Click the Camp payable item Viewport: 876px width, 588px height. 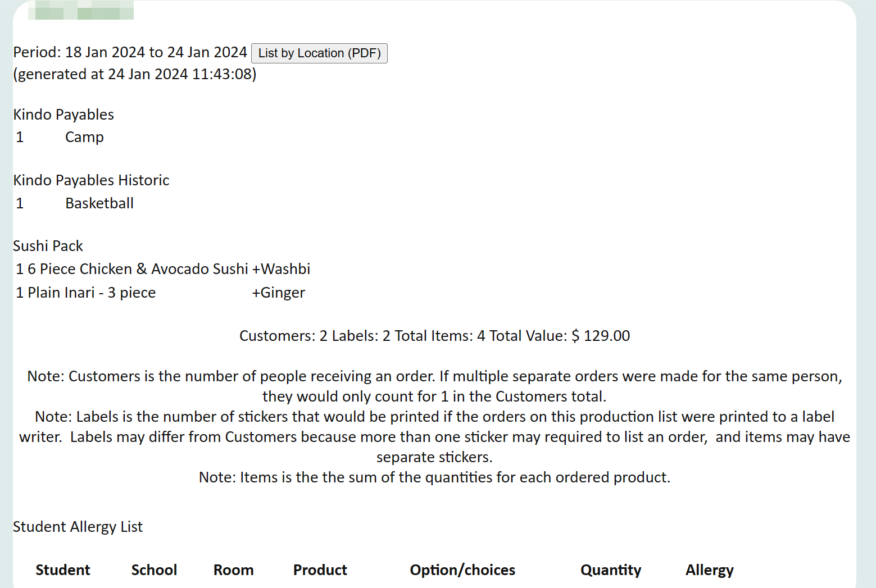pos(84,137)
